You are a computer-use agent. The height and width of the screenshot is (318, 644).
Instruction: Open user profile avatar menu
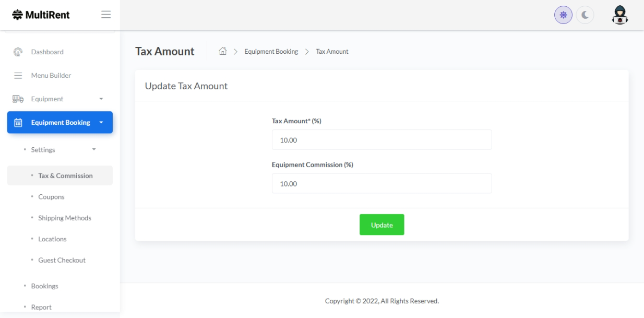coord(619,15)
